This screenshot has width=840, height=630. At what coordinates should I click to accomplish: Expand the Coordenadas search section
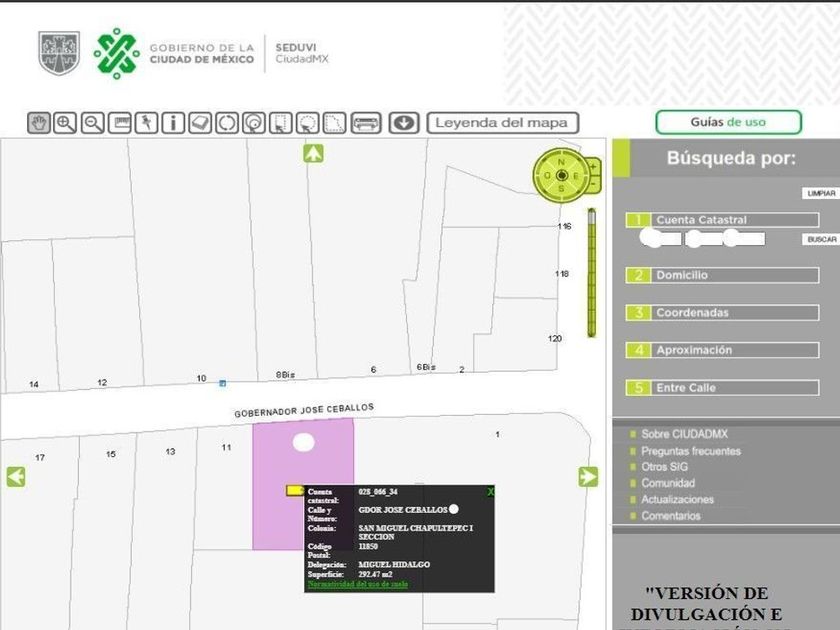pos(722,313)
